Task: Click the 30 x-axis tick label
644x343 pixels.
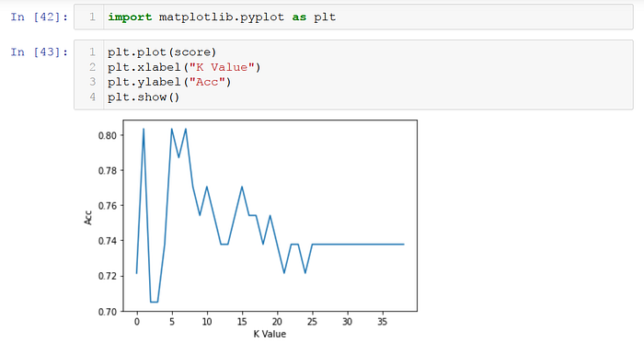Action: [347, 322]
